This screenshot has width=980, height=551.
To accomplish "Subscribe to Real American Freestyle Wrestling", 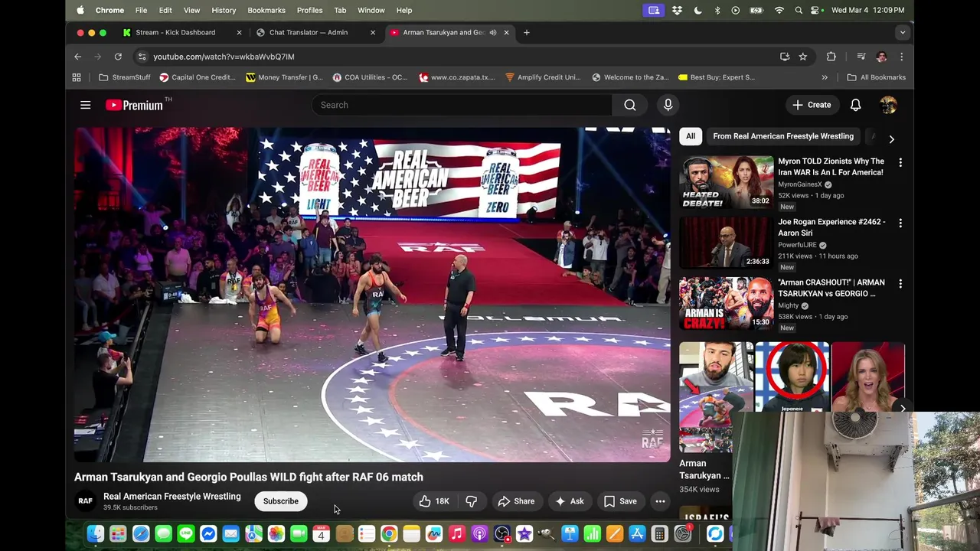I will pos(281,501).
